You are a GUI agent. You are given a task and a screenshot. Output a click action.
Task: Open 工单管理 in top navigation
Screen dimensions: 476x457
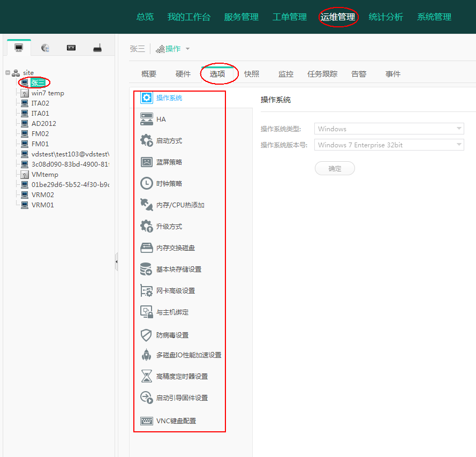[x=290, y=17]
